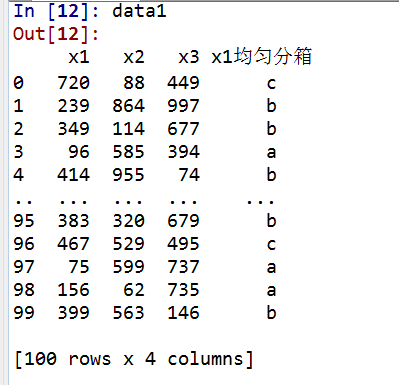Click value 720 in row 0
The height and width of the screenshot is (385, 399).
[x=74, y=83]
